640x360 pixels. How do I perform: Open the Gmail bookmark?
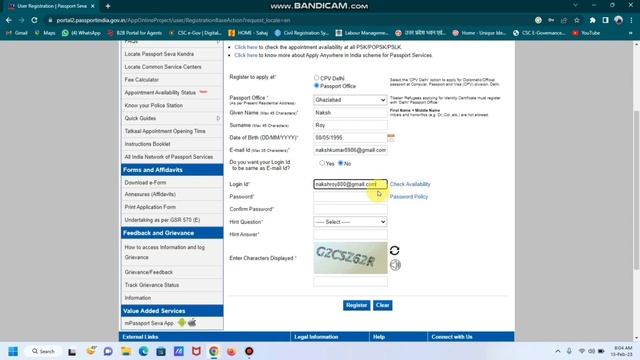point(17,33)
